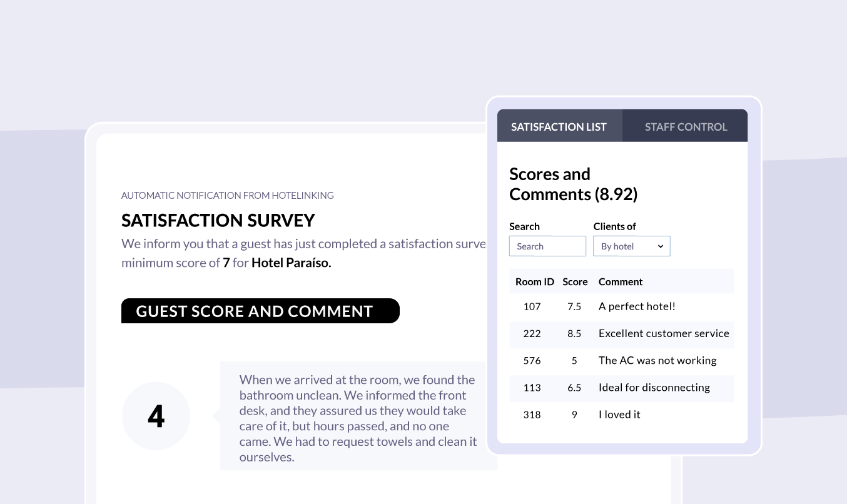Select the row for room 107
The height and width of the screenshot is (504, 847).
[x=622, y=306]
